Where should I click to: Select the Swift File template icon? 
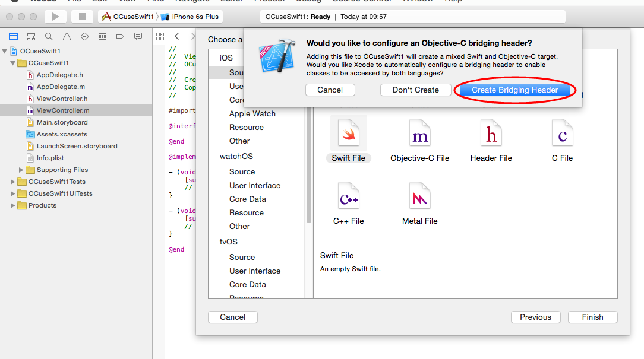[x=349, y=132]
